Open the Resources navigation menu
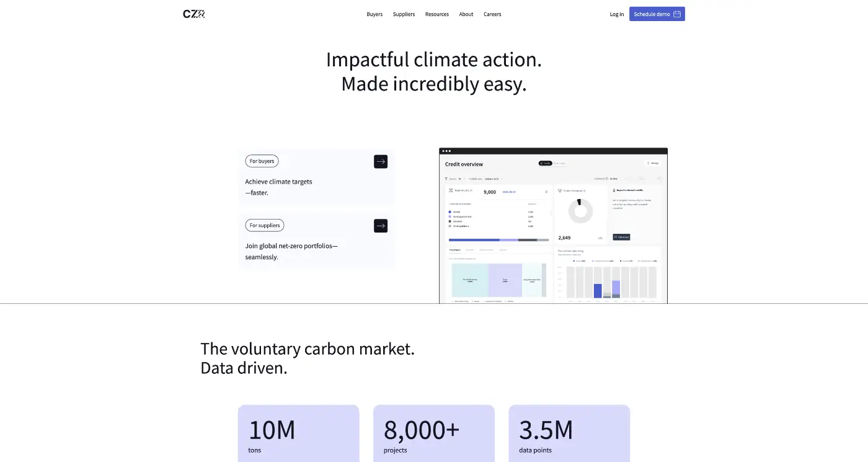This screenshot has height=462, width=868. (x=437, y=14)
